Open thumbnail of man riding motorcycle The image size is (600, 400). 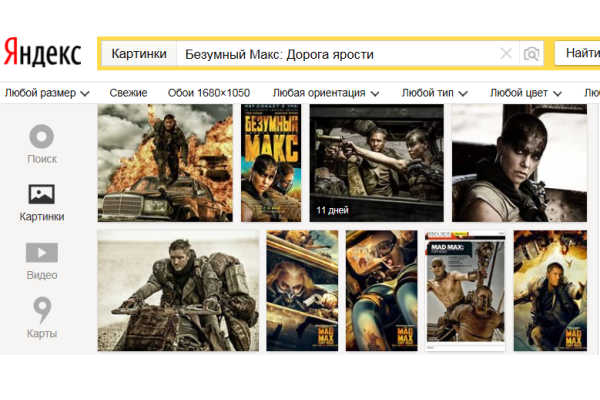pyautogui.click(x=178, y=291)
